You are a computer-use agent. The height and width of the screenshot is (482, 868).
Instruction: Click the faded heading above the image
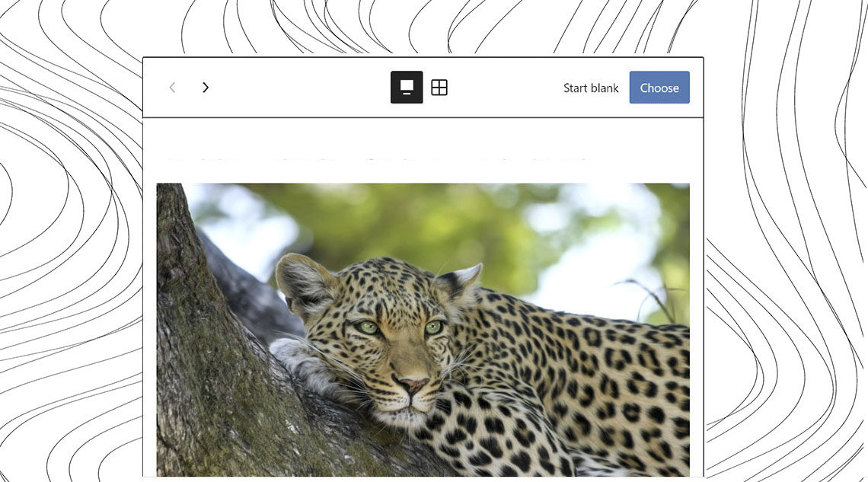pyautogui.click(x=377, y=160)
